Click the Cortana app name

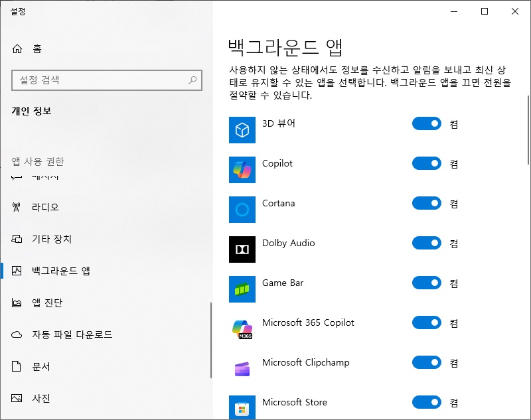[278, 203]
